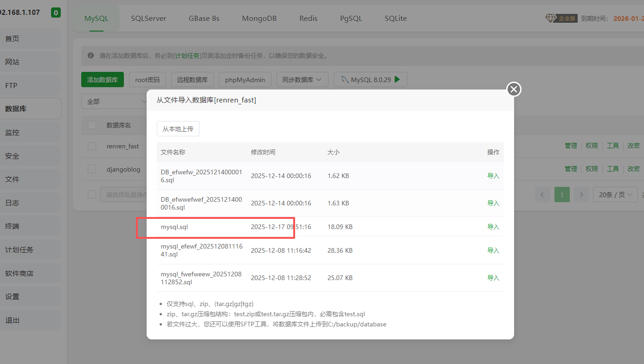Click page 1 in the pagination control
644x364 pixels.
pyautogui.click(x=562, y=194)
